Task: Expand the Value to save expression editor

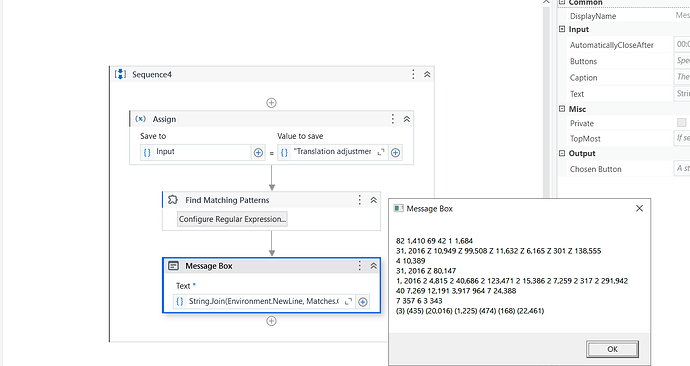Action: [381, 152]
